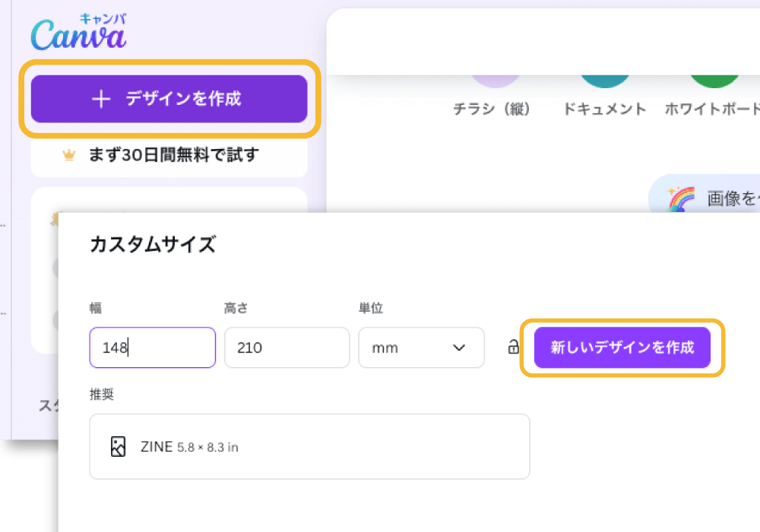Click the crown icon next to the trial offer

coord(69,154)
